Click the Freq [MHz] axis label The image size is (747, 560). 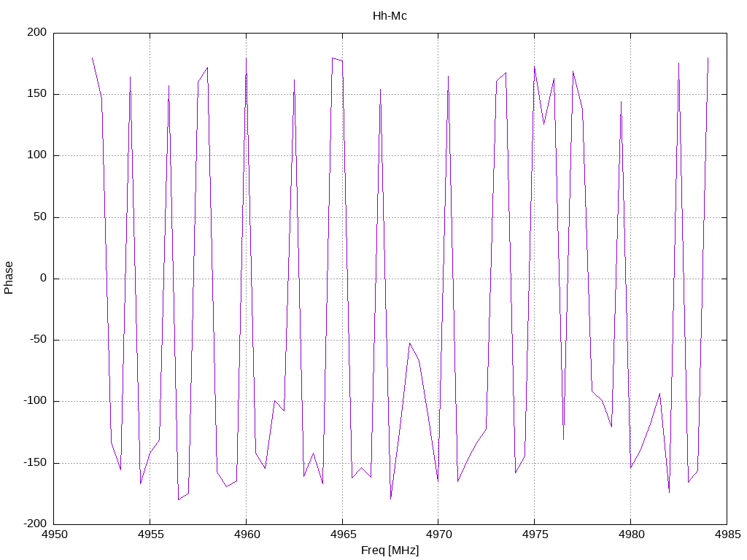390,551
